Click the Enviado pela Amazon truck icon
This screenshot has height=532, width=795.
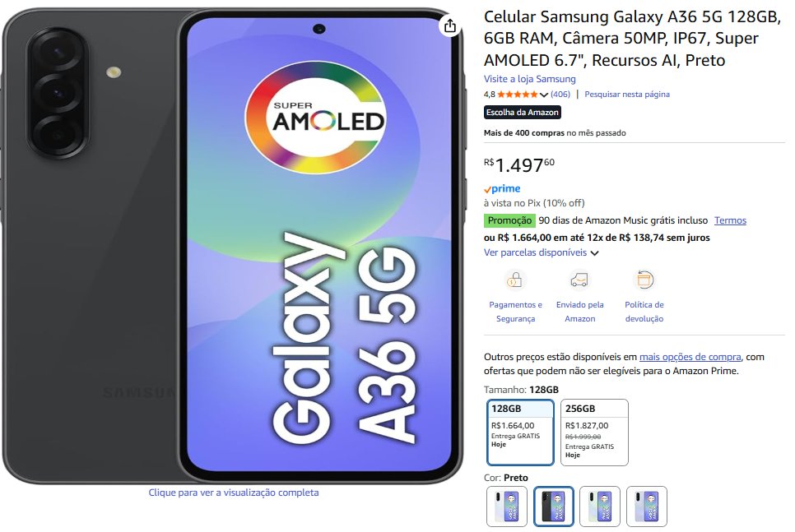pyautogui.click(x=579, y=280)
